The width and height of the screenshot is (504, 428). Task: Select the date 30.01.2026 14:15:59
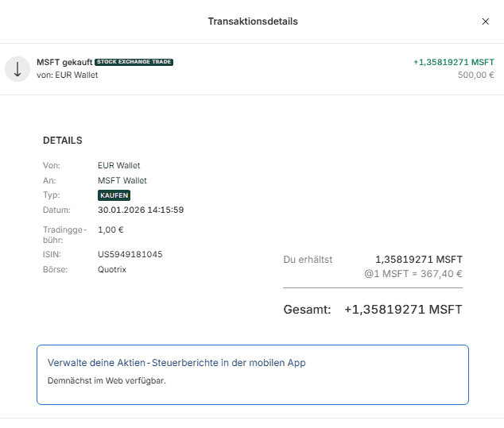pos(141,210)
